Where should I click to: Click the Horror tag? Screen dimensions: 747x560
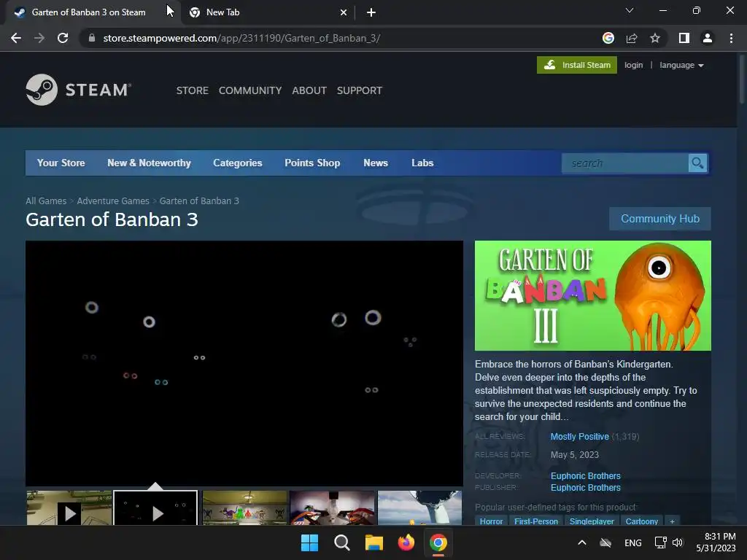tap(491, 521)
